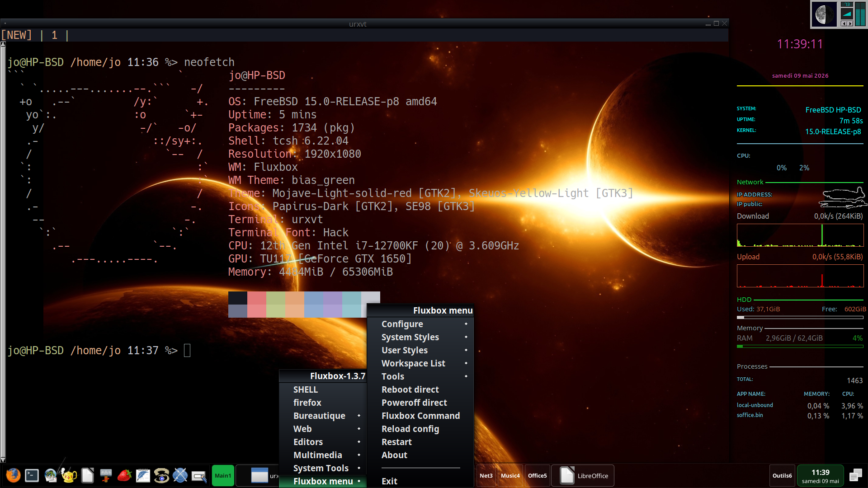Open the blue crossed-globe icon in taskbar

[x=180, y=475]
